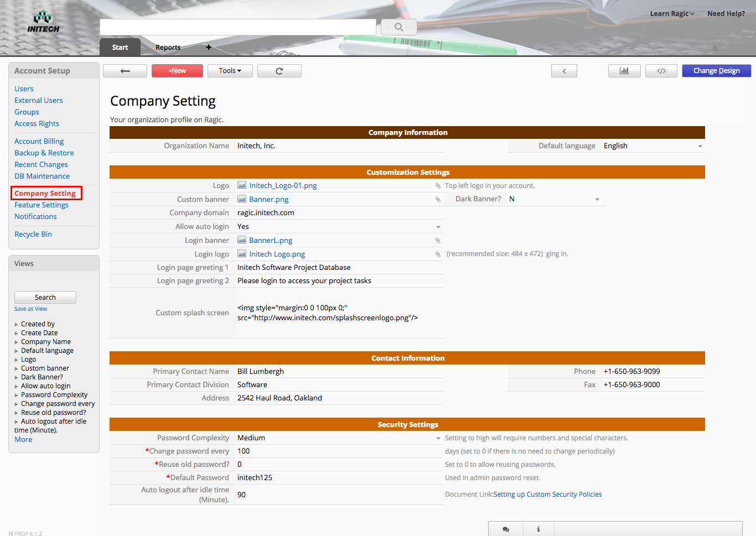The height and width of the screenshot is (536, 756).
Task: Open DB Maintenance in the sidebar
Action: click(x=42, y=176)
